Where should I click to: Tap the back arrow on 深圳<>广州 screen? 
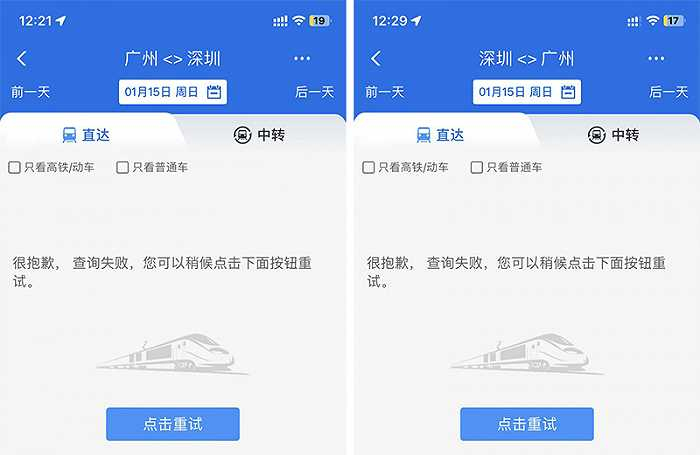[376, 58]
